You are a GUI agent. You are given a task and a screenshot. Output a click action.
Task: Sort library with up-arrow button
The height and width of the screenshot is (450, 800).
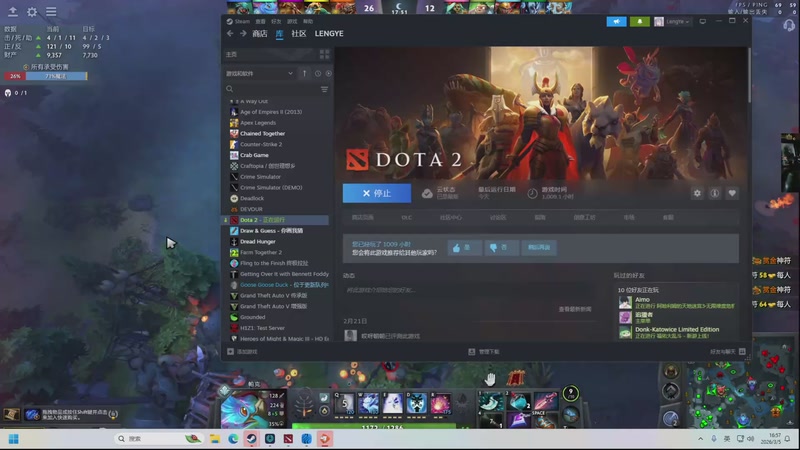pos(305,73)
